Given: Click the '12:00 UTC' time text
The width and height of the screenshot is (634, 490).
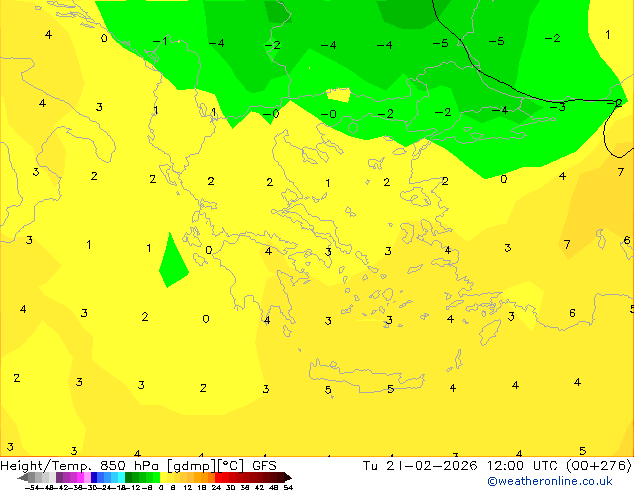Looking at the screenshot, I should coord(524,466).
